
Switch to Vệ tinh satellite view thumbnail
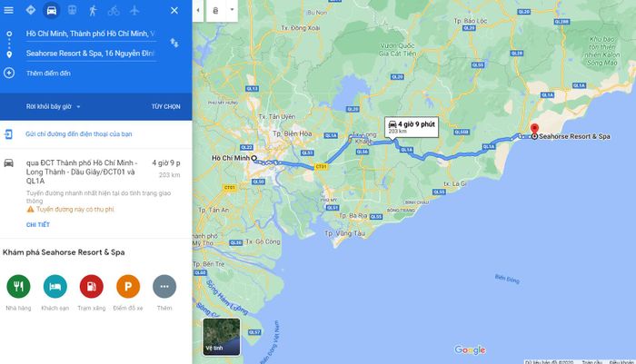point(222,337)
